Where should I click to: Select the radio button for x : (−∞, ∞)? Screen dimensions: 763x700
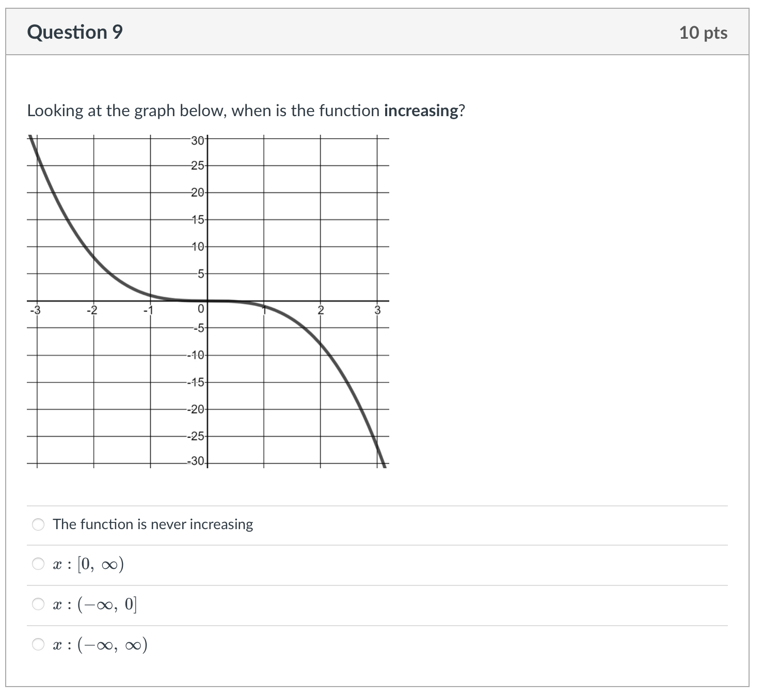click(x=37, y=644)
